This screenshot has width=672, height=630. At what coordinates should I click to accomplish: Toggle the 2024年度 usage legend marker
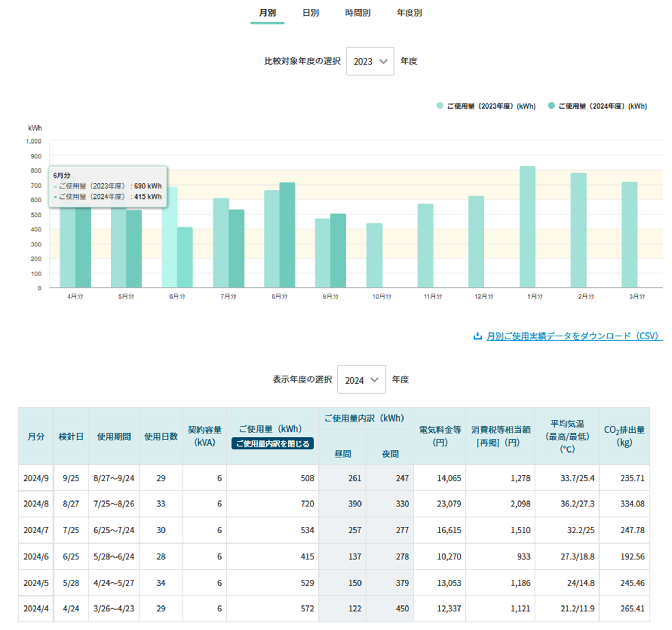coord(551,106)
